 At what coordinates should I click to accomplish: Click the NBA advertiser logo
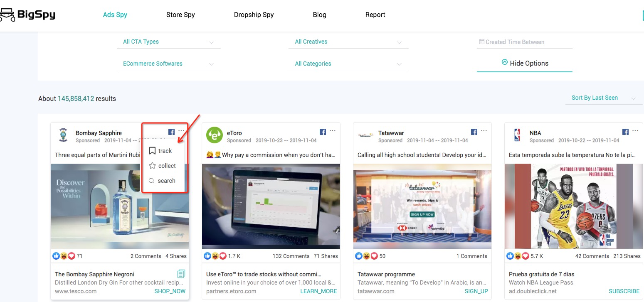(517, 135)
